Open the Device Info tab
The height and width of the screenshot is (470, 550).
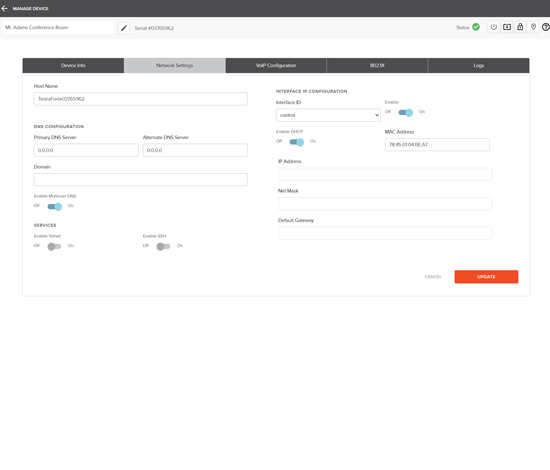coord(73,66)
